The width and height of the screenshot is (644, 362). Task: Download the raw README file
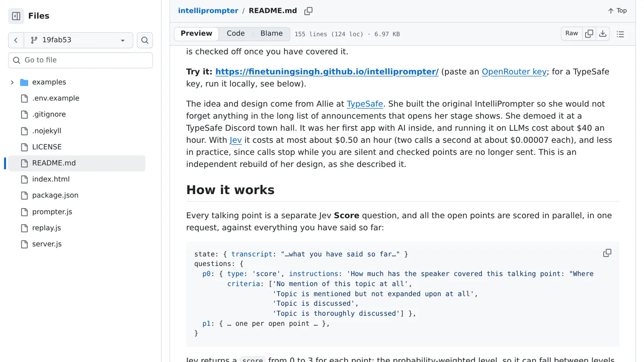[603, 34]
